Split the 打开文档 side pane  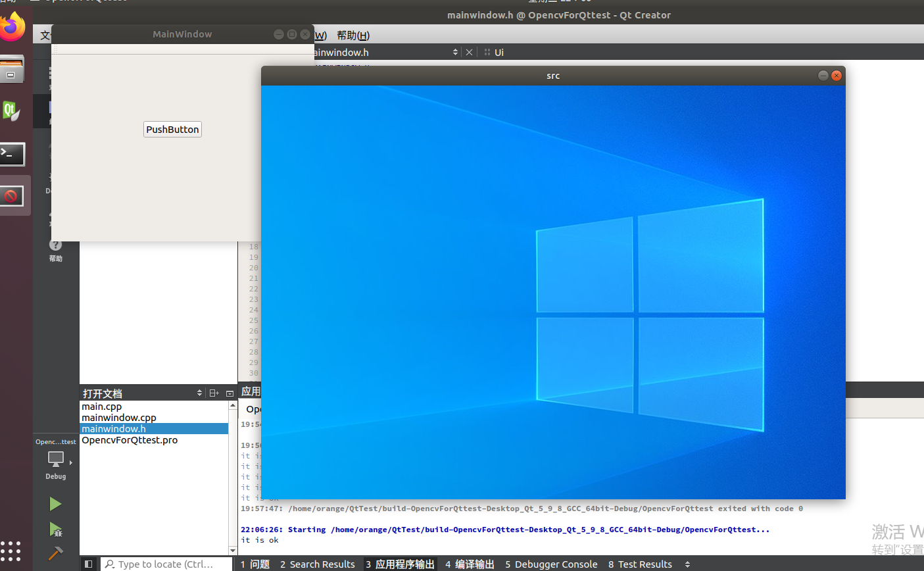(214, 393)
